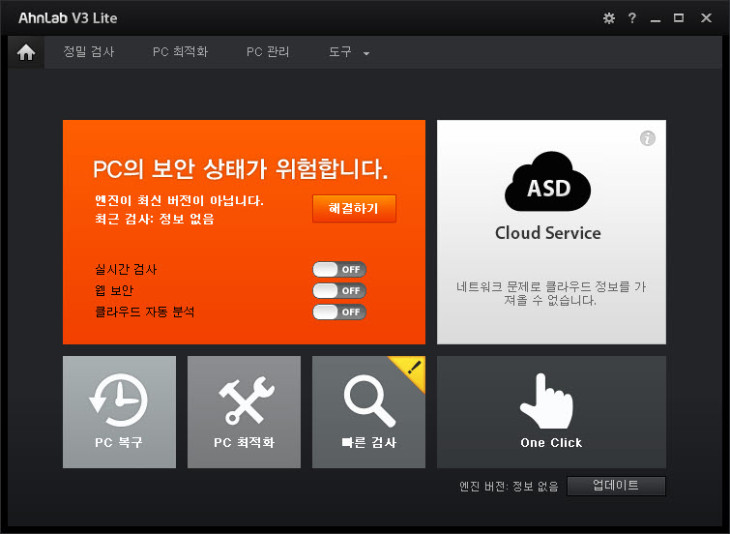
Task: Open help via question mark icon
Action: click(x=632, y=18)
